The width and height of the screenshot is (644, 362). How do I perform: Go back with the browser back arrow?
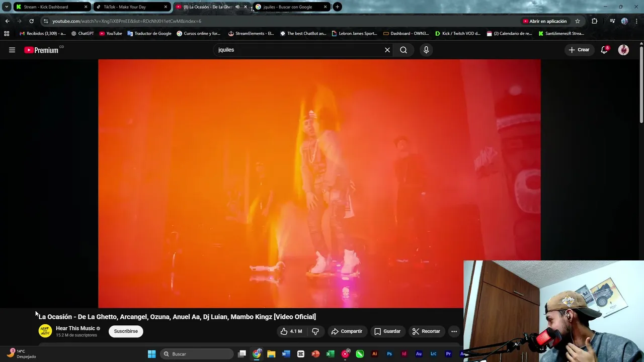(x=7, y=21)
